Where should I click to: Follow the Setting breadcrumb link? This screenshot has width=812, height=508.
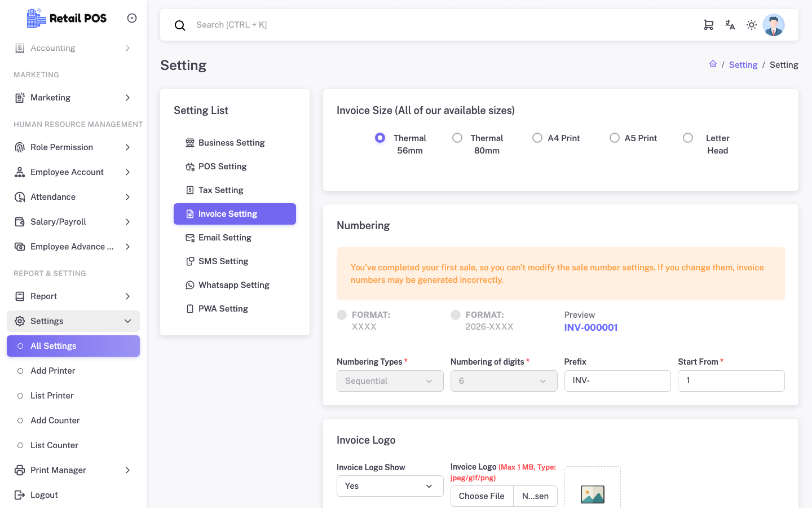[743, 65]
